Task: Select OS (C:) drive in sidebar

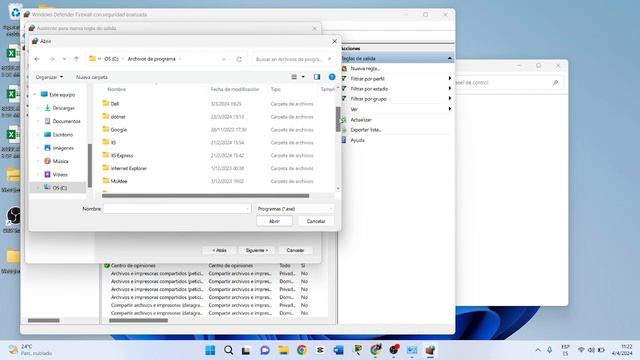Action: coord(58,188)
